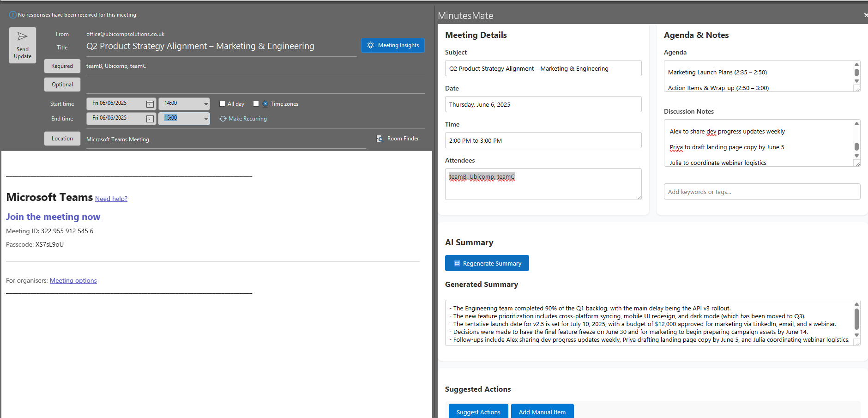868x418 pixels.
Task: Open Meeting Insights
Action: 392,45
